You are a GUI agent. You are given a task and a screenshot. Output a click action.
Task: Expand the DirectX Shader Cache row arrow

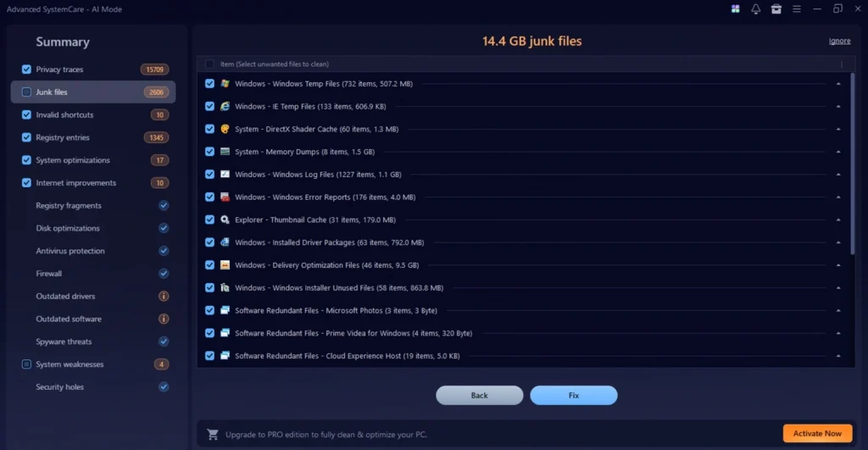(x=838, y=129)
